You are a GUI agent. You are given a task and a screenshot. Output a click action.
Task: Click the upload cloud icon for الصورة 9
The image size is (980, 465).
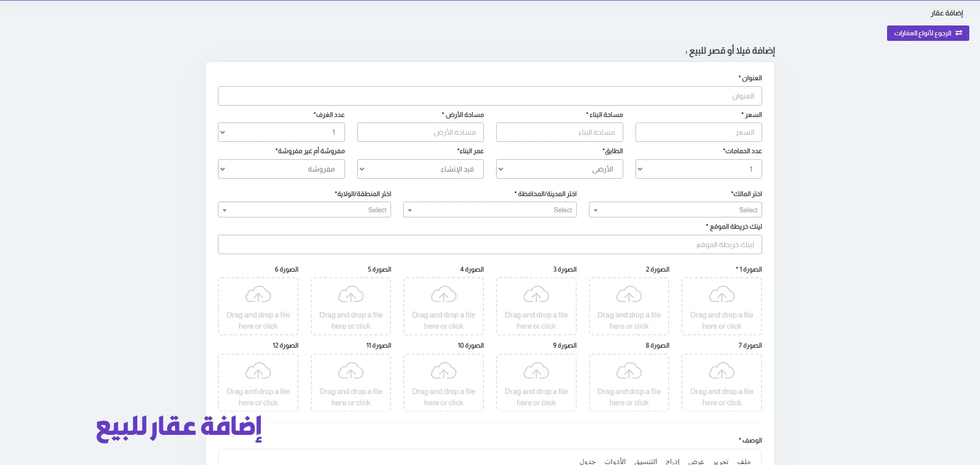point(536,371)
